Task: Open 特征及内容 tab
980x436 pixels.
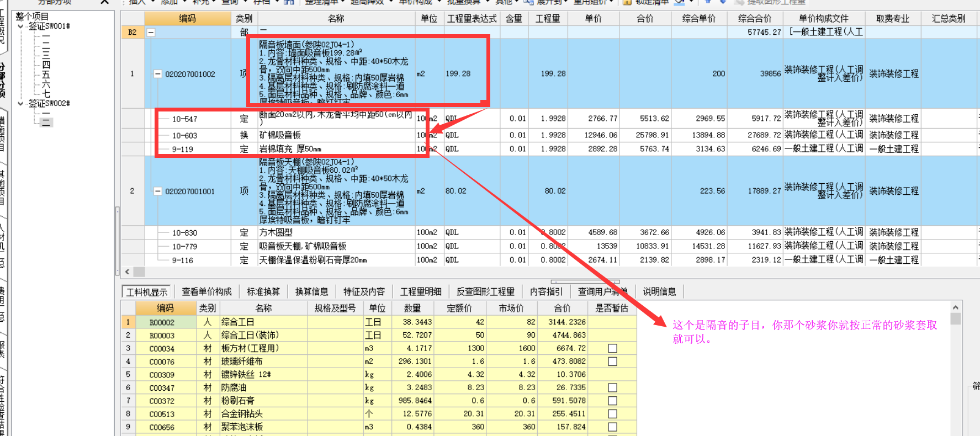Action: pos(364,291)
